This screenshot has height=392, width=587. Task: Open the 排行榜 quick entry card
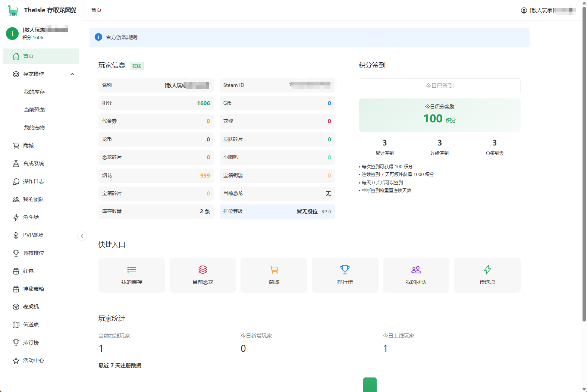click(345, 275)
